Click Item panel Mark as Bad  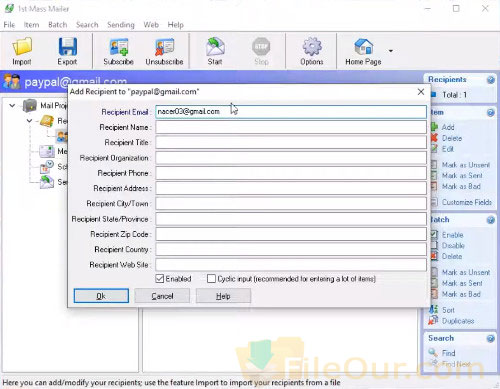coord(461,186)
